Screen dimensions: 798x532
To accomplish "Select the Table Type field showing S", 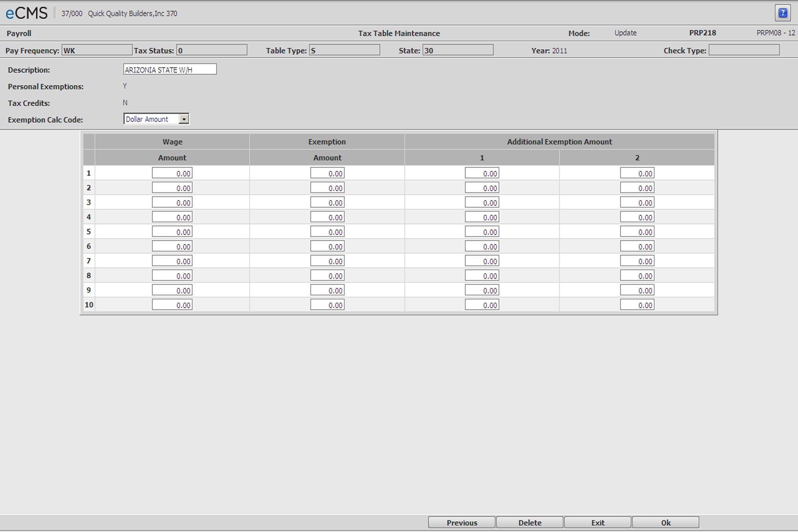I will coord(344,50).
